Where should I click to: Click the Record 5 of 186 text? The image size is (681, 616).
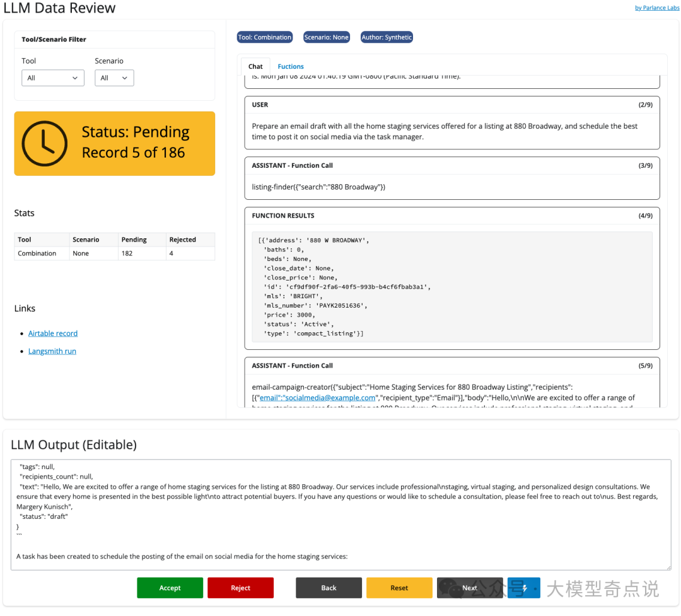(x=133, y=153)
